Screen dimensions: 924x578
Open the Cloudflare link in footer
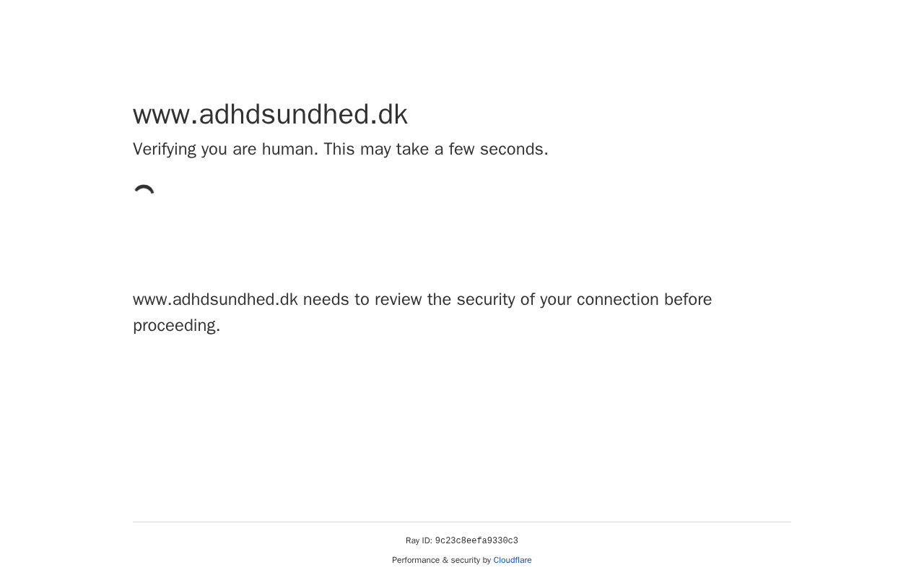pyautogui.click(x=513, y=560)
